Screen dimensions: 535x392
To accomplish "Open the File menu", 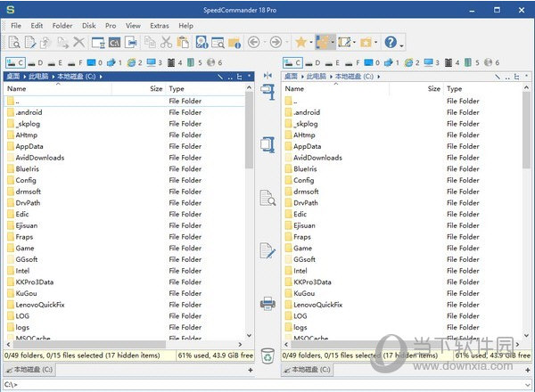I will [x=16, y=26].
